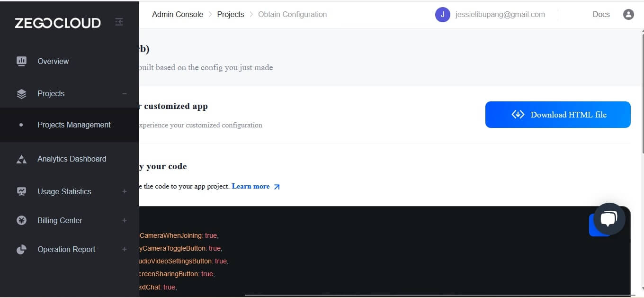The width and height of the screenshot is (644, 298).
Task: Expand the Usage Statistics section
Action: click(124, 191)
